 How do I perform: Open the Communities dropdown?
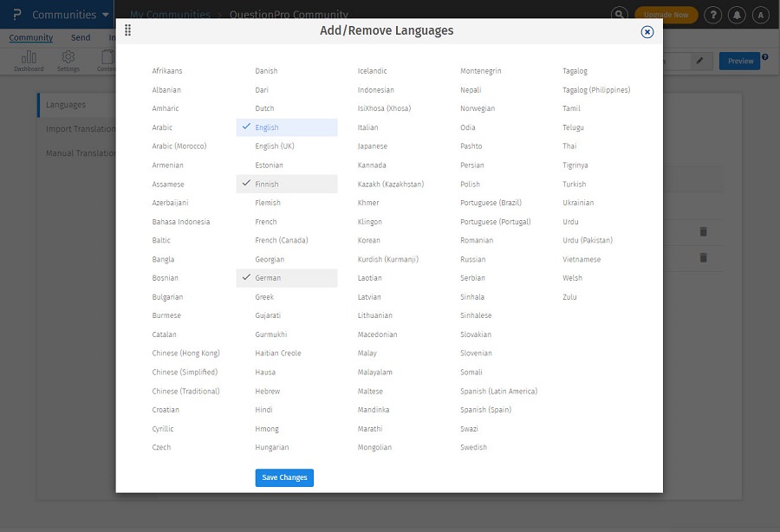pyautogui.click(x=65, y=14)
